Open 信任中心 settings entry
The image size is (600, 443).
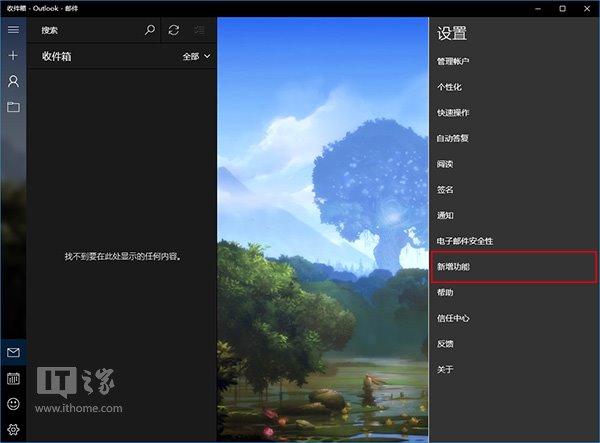453,318
